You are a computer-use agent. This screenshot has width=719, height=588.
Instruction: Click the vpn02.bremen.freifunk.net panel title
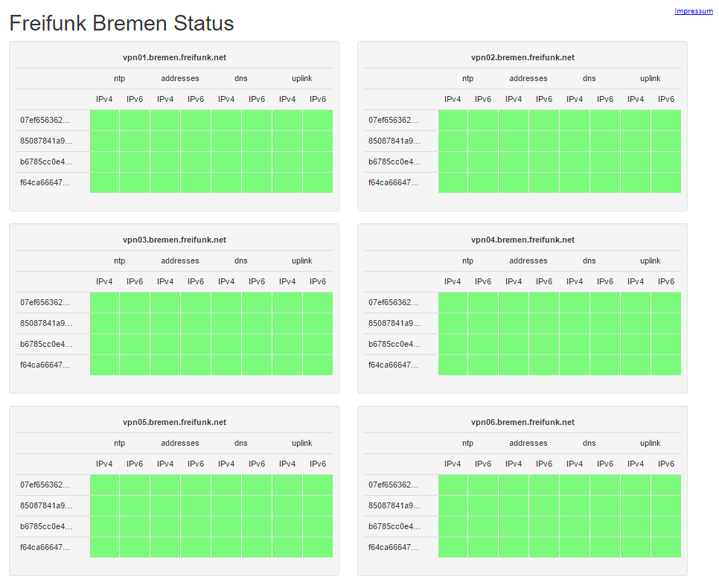click(x=523, y=57)
